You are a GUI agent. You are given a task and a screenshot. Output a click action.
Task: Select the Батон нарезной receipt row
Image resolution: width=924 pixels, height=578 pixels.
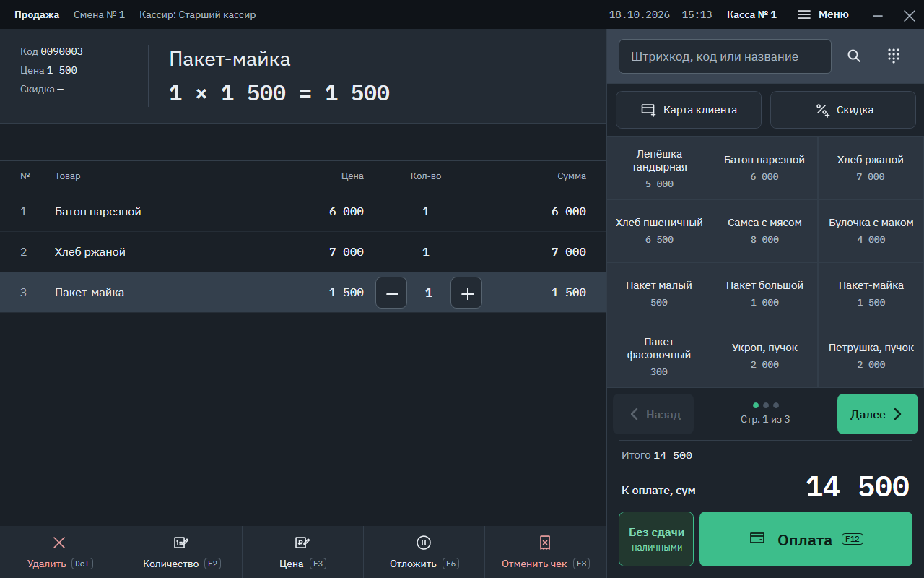pyautogui.click(x=303, y=212)
